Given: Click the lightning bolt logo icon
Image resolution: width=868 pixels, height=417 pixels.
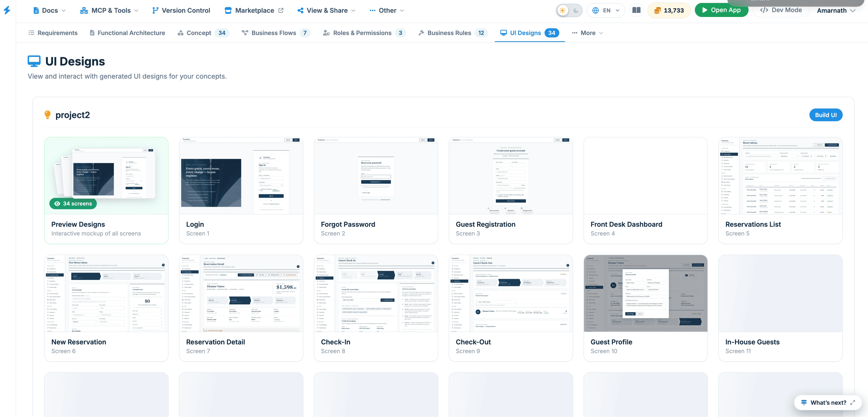Looking at the screenshot, I should tap(7, 10).
